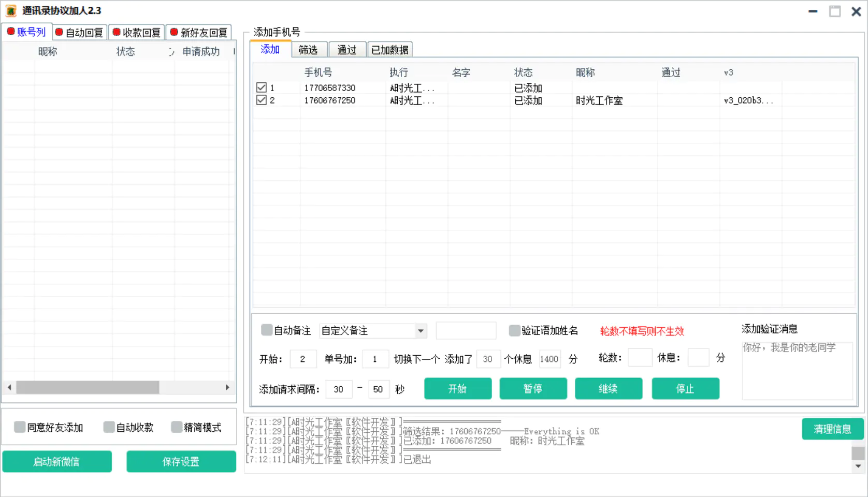Click the red dot on 自动回复 tab
The width and height of the screenshot is (868, 497).
(59, 33)
